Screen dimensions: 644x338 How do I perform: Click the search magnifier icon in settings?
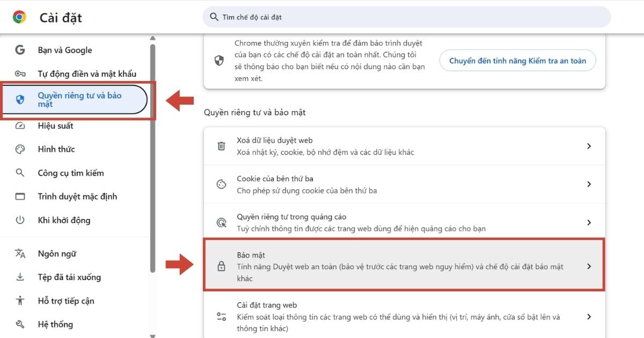pos(214,17)
